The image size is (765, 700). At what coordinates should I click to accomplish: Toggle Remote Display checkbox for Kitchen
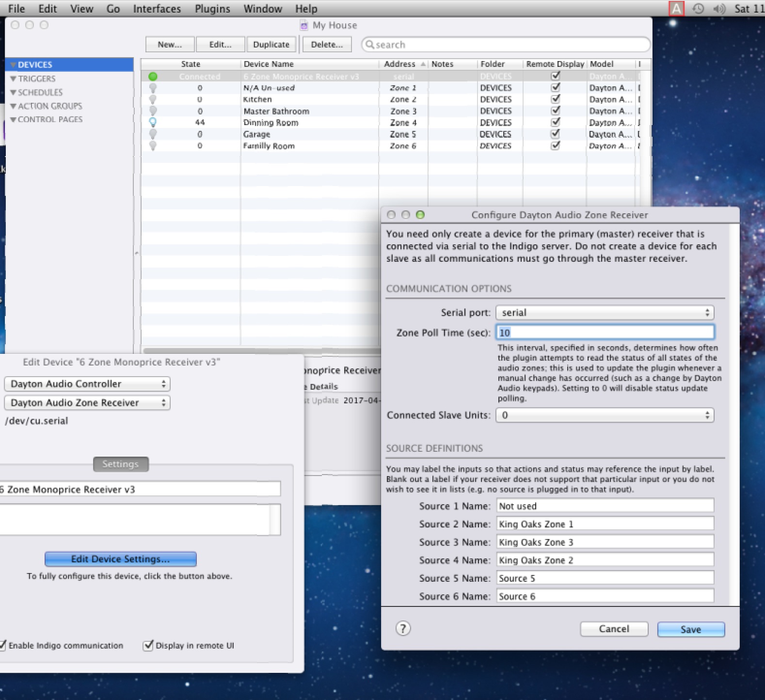556,99
